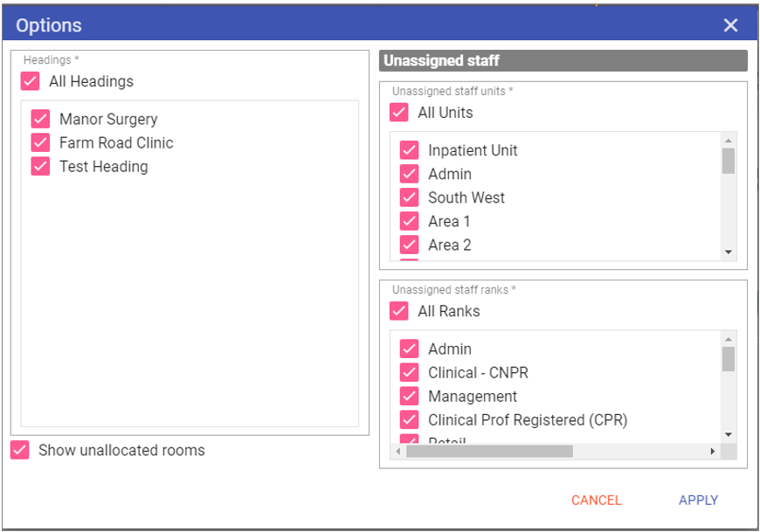Toggle the Manor Surgery checkbox

tap(40, 119)
